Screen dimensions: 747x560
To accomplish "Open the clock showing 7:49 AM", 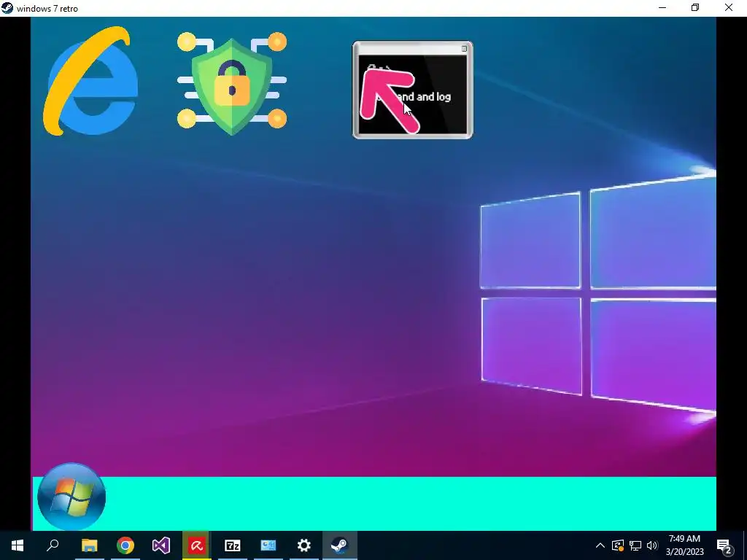I will [684, 545].
